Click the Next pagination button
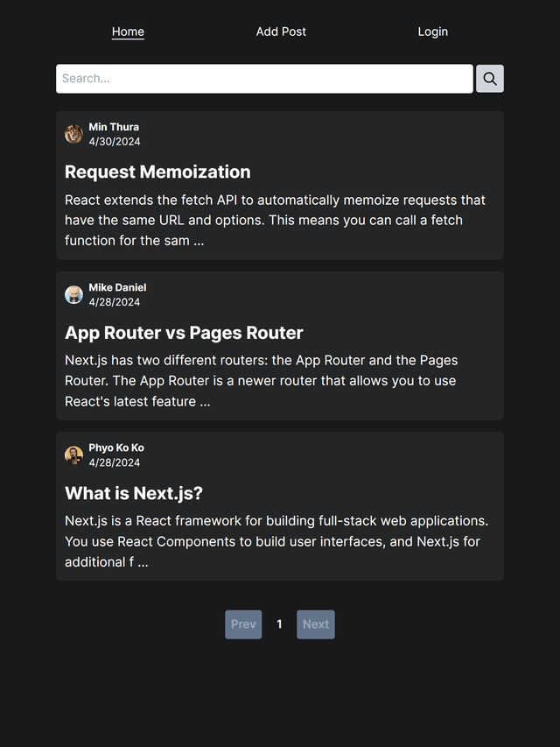 click(316, 624)
